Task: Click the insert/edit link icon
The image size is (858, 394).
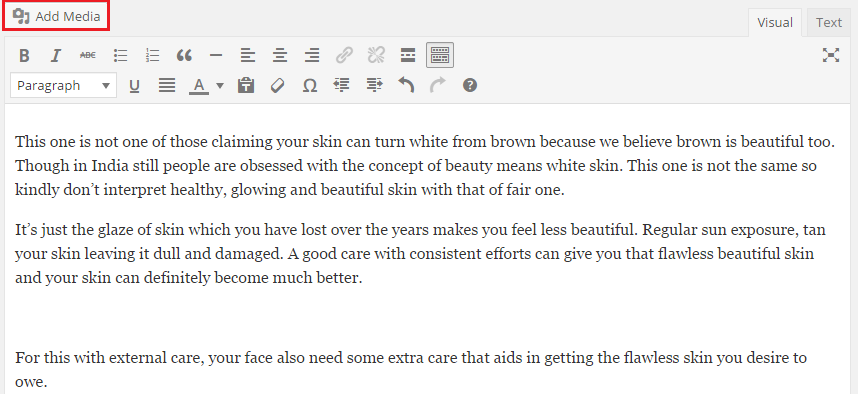Action: pos(344,55)
